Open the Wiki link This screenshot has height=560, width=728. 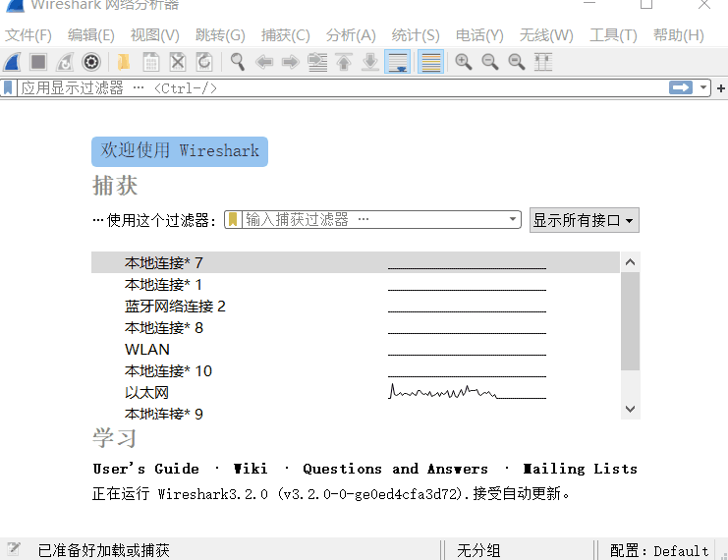(251, 469)
